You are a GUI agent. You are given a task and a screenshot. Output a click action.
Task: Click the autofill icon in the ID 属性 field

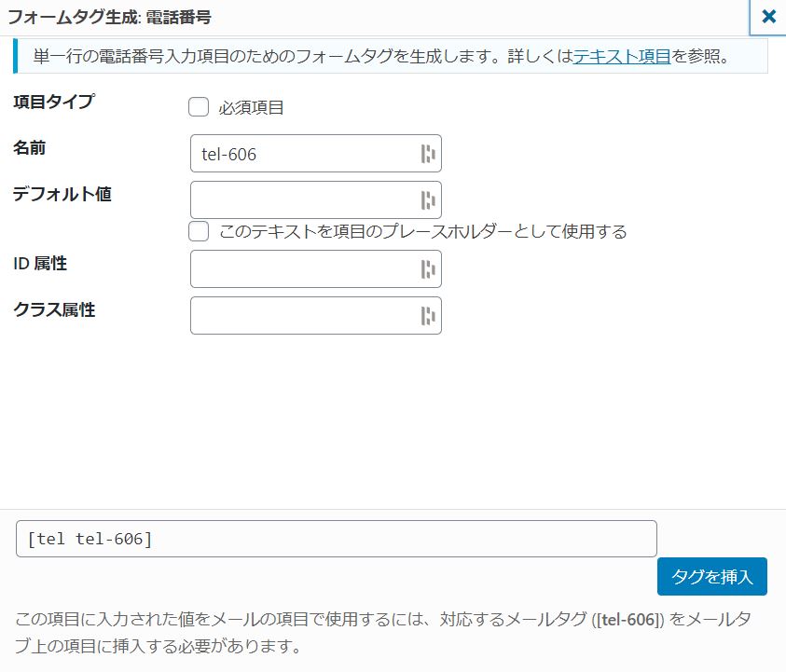pyautogui.click(x=428, y=269)
